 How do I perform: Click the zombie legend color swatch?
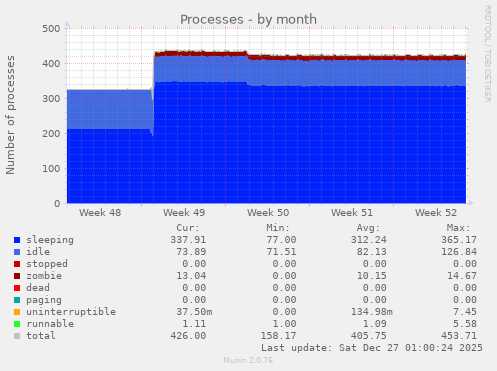coord(17,276)
